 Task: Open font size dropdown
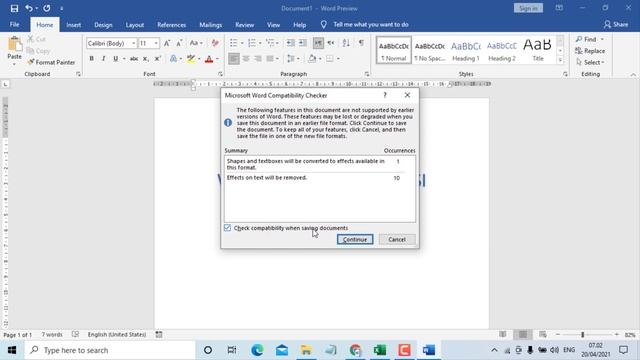(x=156, y=43)
